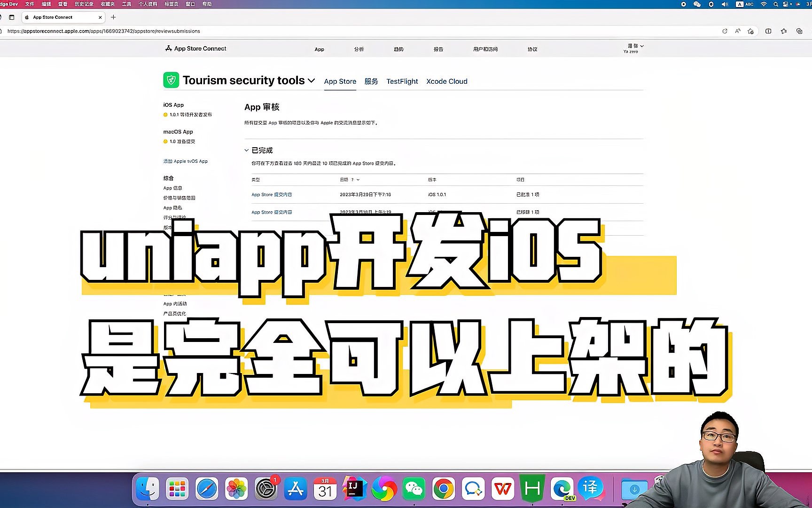Open the 趋势 top navigation item
The width and height of the screenshot is (812, 508).
(398, 49)
